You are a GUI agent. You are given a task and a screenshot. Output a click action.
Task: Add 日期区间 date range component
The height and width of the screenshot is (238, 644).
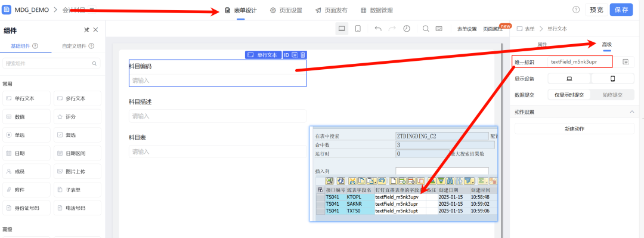[77, 153]
